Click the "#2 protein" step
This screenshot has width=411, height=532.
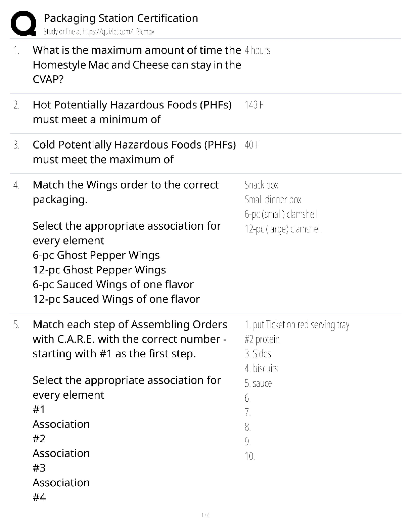pos(262,340)
